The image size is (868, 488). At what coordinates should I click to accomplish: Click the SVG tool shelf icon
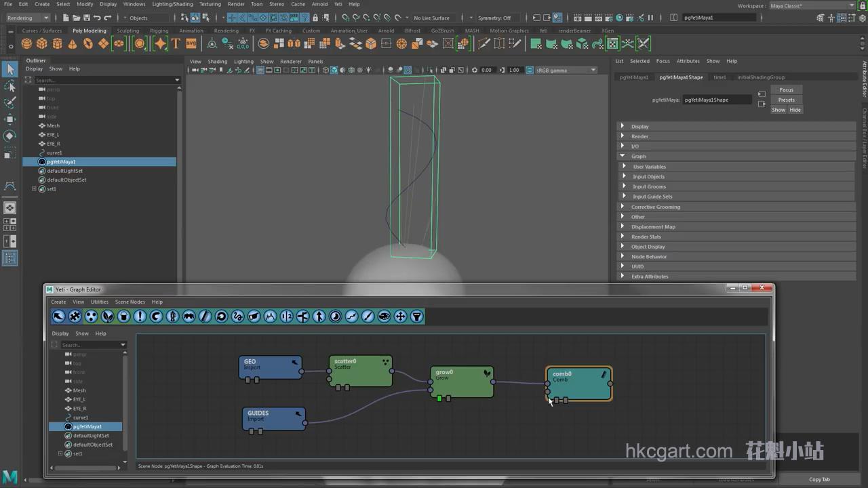pos(191,43)
